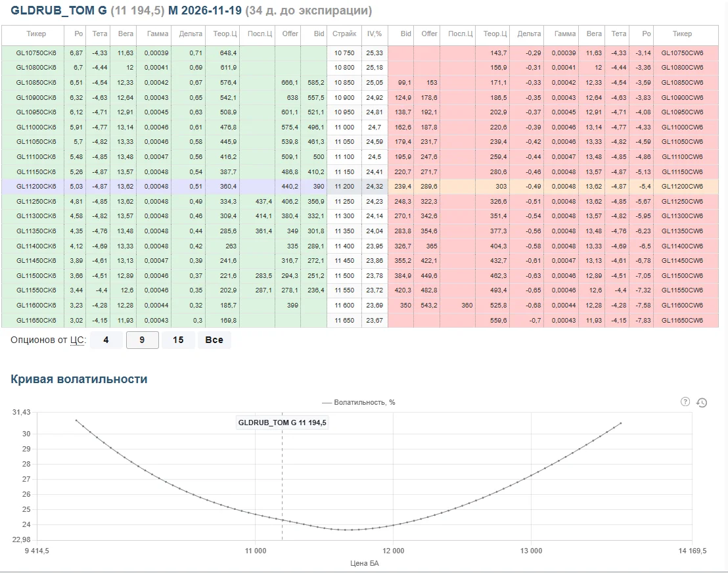The image size is (728, 573).
Task: Click the right Тикер column header
Action: tap(682, 34)
